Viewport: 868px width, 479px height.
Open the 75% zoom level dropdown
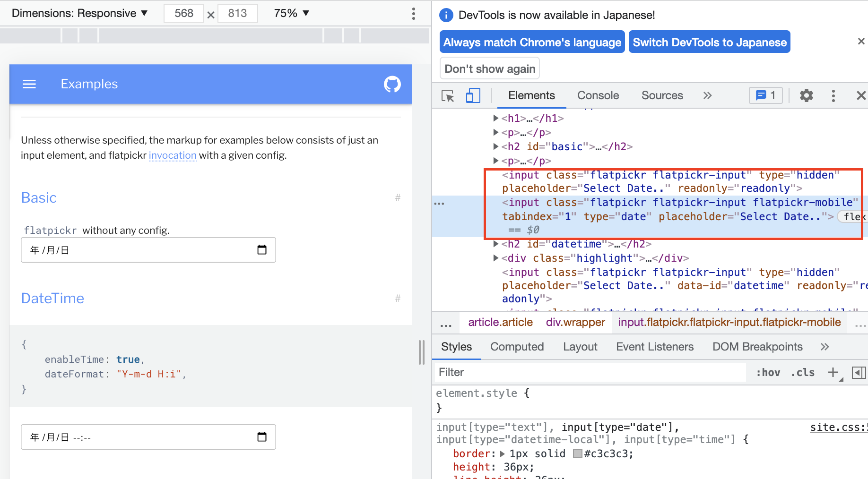(291, 13)
